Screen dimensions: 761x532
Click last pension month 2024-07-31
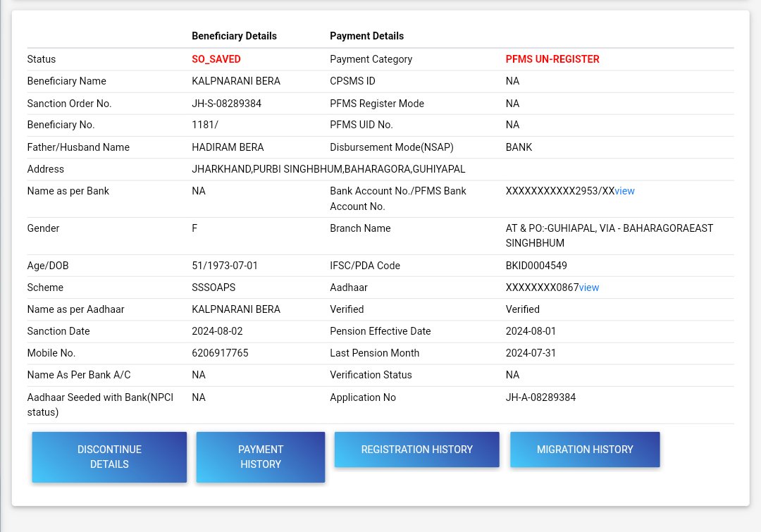(531, 353)
